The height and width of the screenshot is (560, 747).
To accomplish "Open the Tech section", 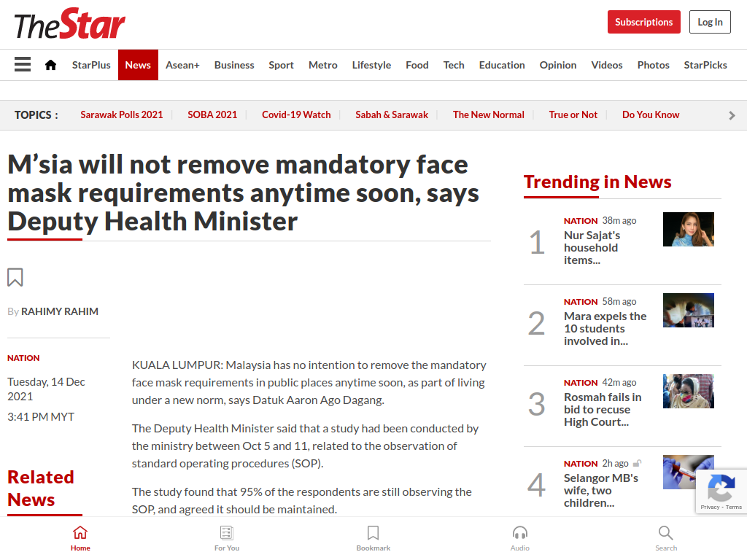I will pos(454,65).
